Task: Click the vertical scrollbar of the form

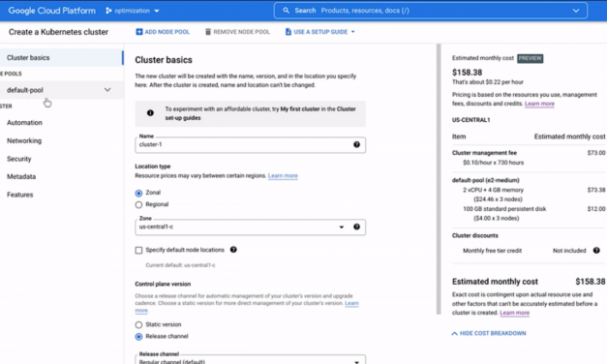Action: pyautogui.click(x=439, y=179)
